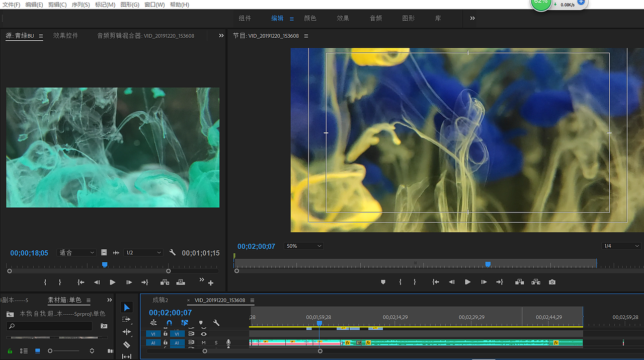This screenshot has width=644, height=360.
Task: Click source monitor playhead marker
Action: (x=105, y=264)
